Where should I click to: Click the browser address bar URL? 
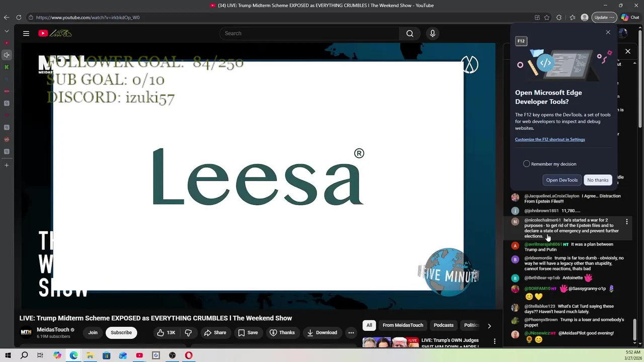pos(88,17)
